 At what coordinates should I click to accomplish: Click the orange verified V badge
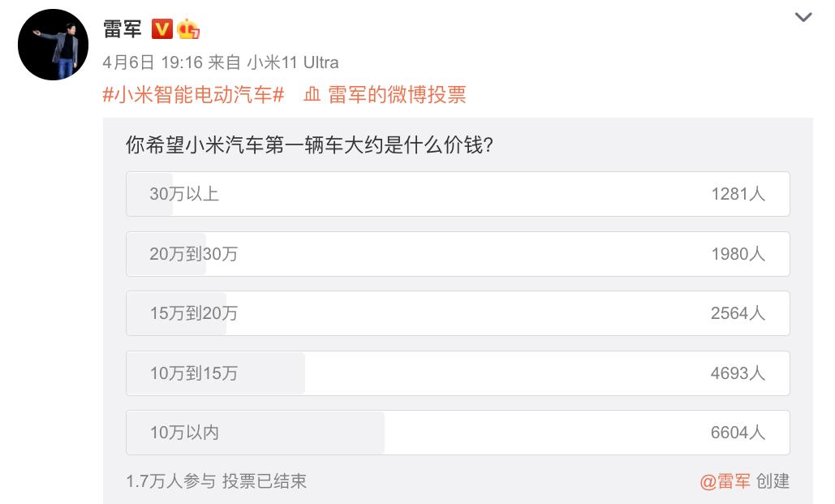162,29
